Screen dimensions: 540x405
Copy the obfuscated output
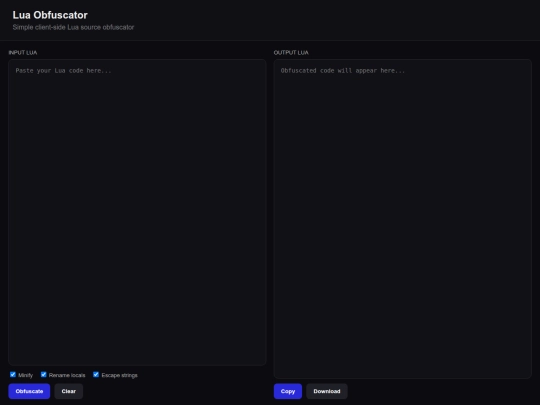(288, 391)
